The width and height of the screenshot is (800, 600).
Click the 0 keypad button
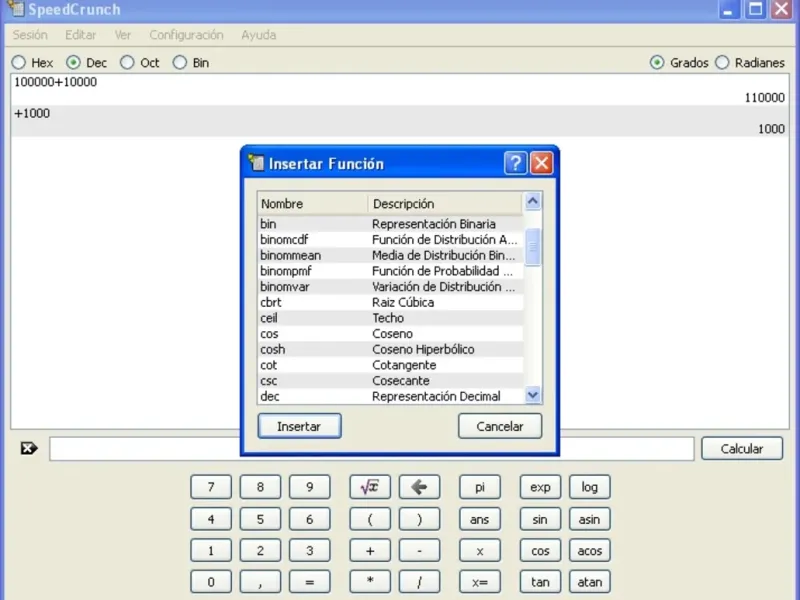pos(211,582)
